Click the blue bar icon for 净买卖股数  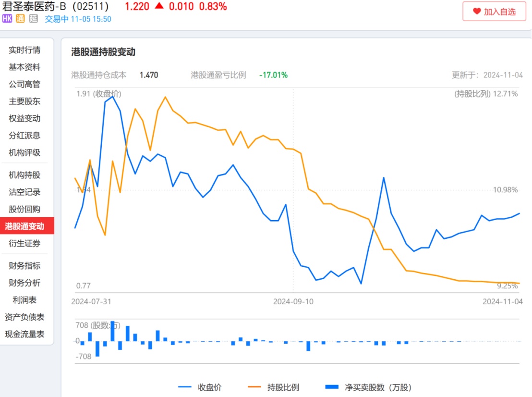point(332,387)
